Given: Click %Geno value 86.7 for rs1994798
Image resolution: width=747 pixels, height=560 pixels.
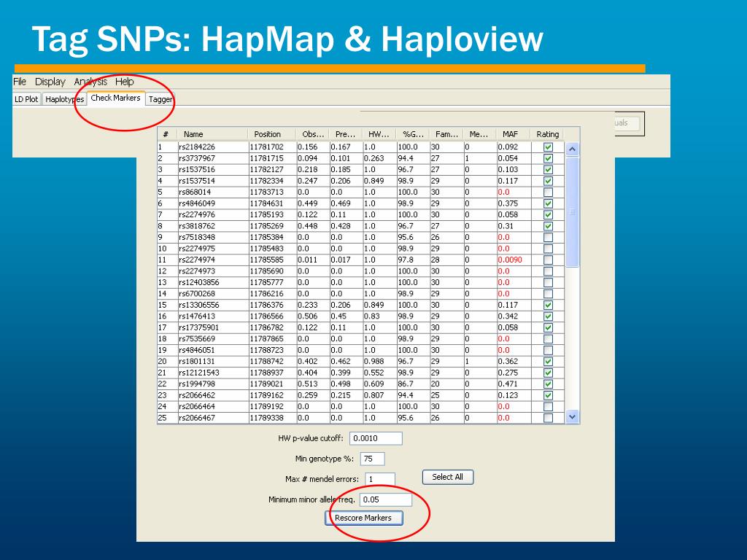Looking at the screenshot, I should tap(406, 384).
